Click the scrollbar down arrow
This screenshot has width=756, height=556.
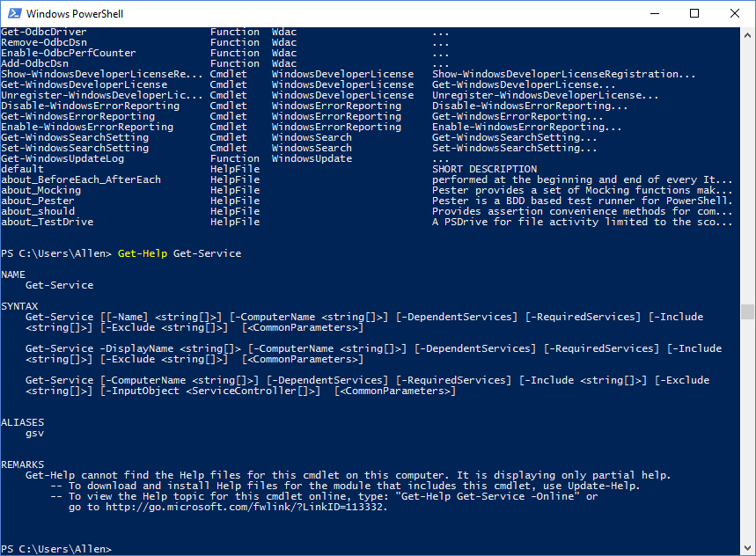click(x=747, y=546)
